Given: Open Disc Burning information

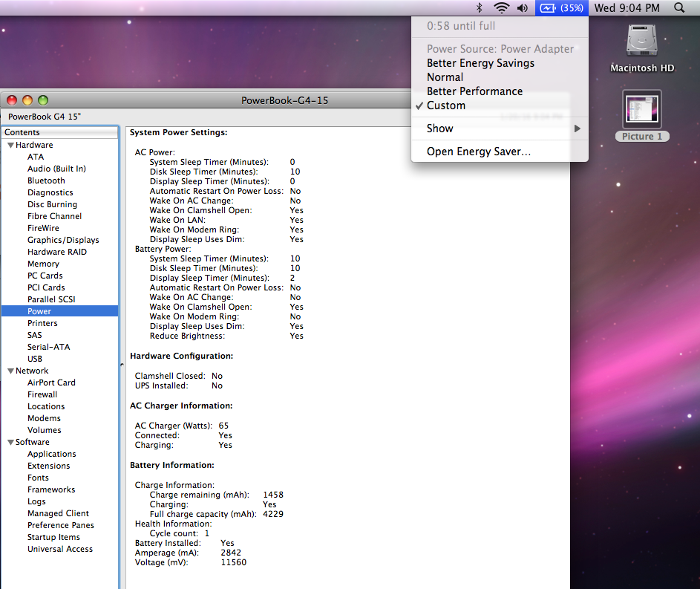Looking at the screenshot, I should 52,204.
